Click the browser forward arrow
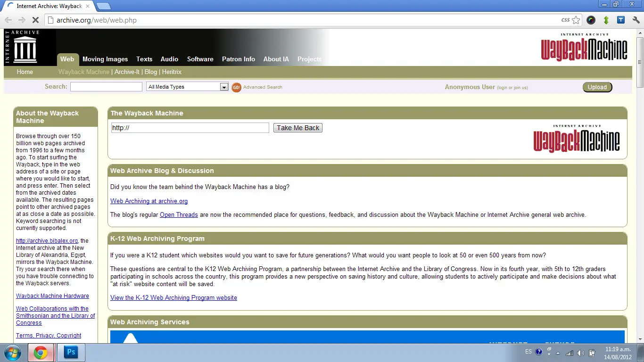644x362 pixels. [x=22, y=20]
